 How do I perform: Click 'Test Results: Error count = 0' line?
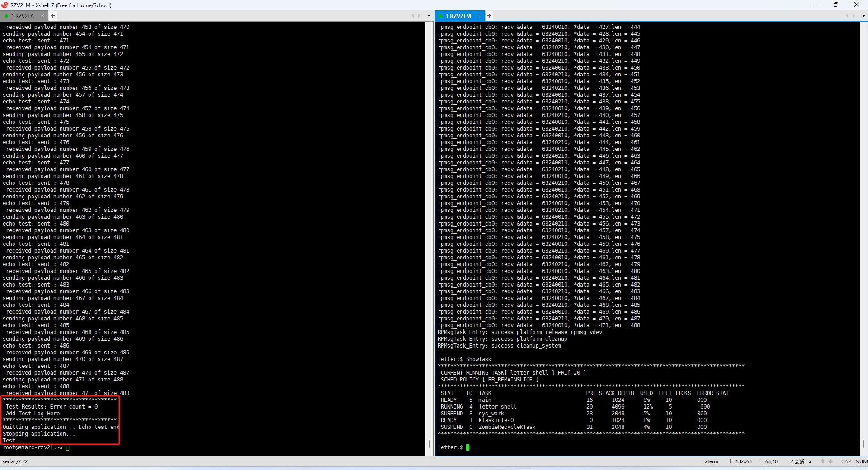52,407
